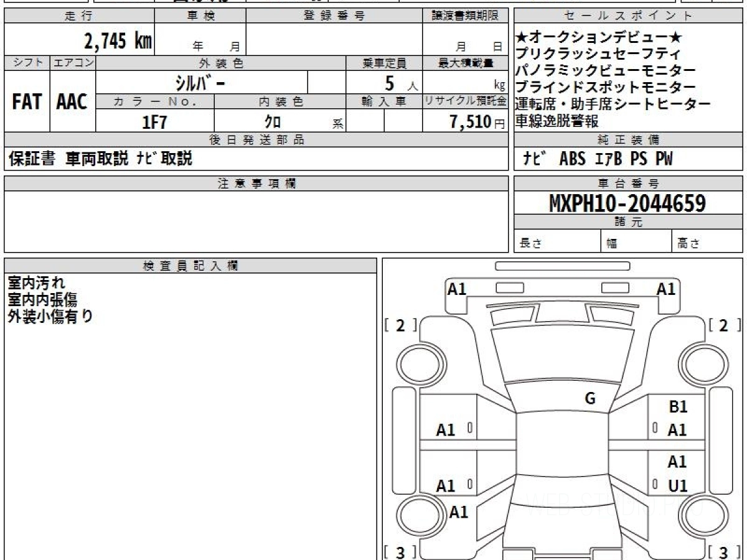
Task: Click the 車検 header cell
Action: click(x=200, y=17)
